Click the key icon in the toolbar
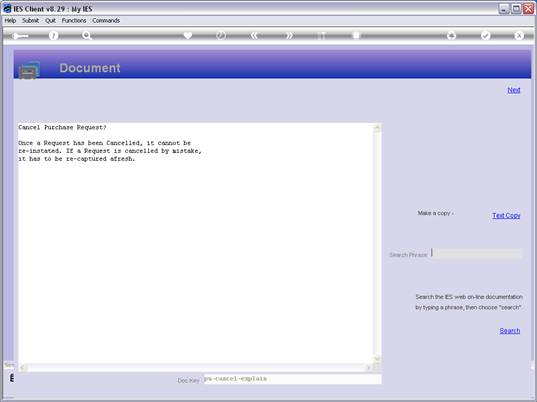The image size is (537, 402). click(20, 36)
